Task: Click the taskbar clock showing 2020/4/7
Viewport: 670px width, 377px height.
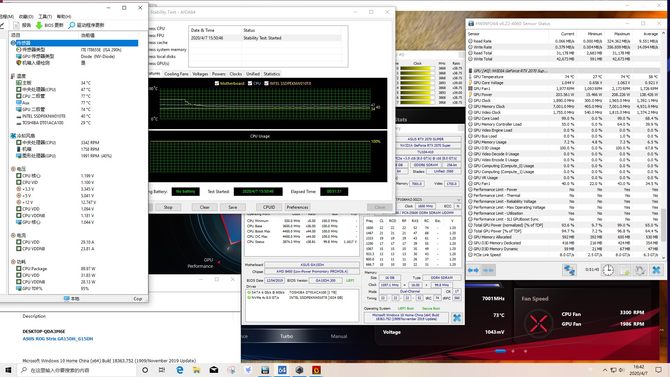Action: (638, 370)
